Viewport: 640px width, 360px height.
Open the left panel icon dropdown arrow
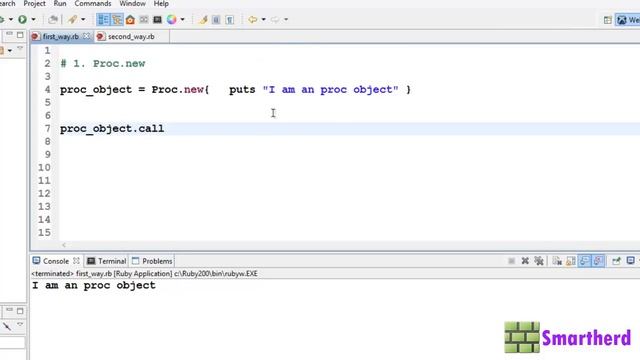[10, 51]
